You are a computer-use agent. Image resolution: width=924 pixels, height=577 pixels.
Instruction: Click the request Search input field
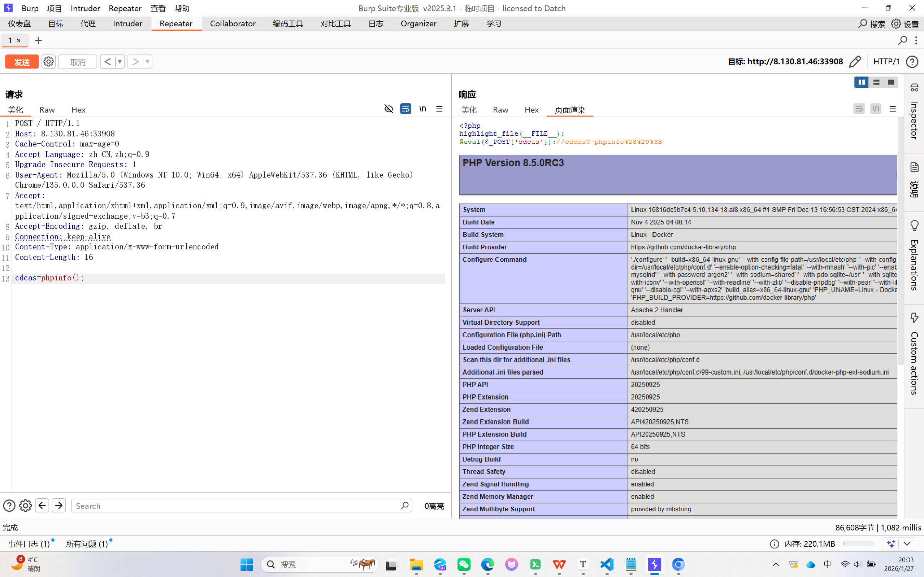pos(237,506)
